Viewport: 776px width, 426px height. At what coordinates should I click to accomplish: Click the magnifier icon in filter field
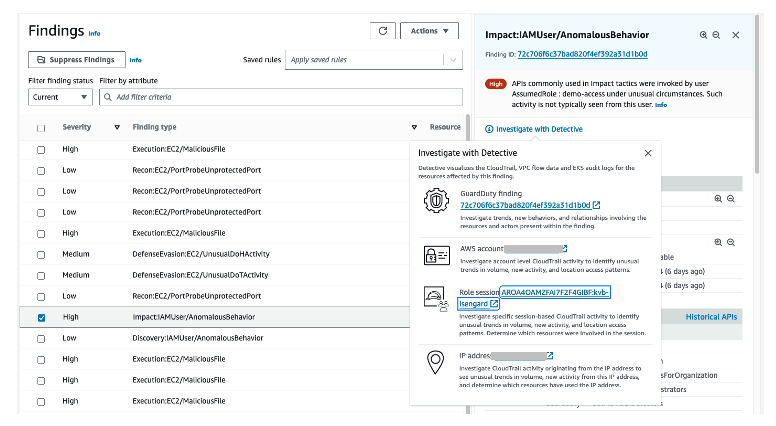tap(108, 97)
